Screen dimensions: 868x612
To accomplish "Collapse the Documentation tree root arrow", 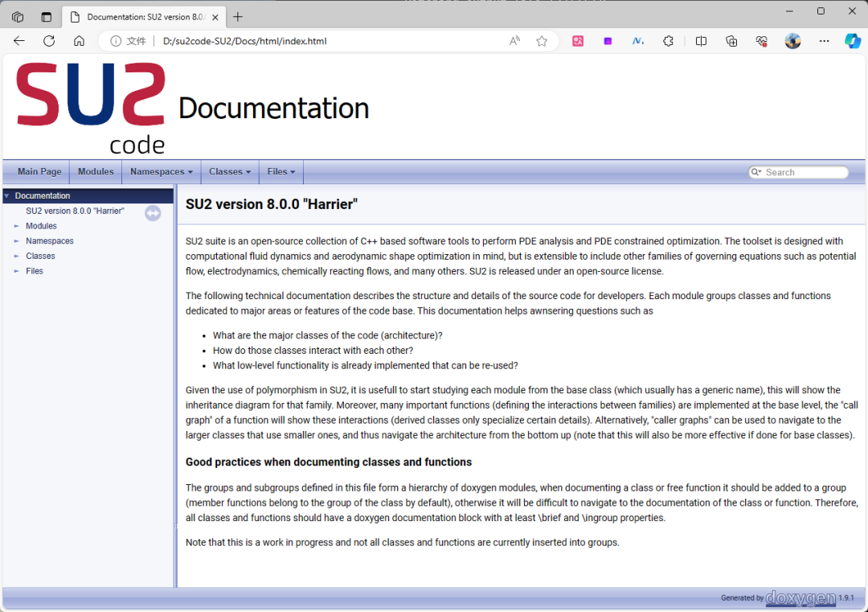I will (6, 196).
